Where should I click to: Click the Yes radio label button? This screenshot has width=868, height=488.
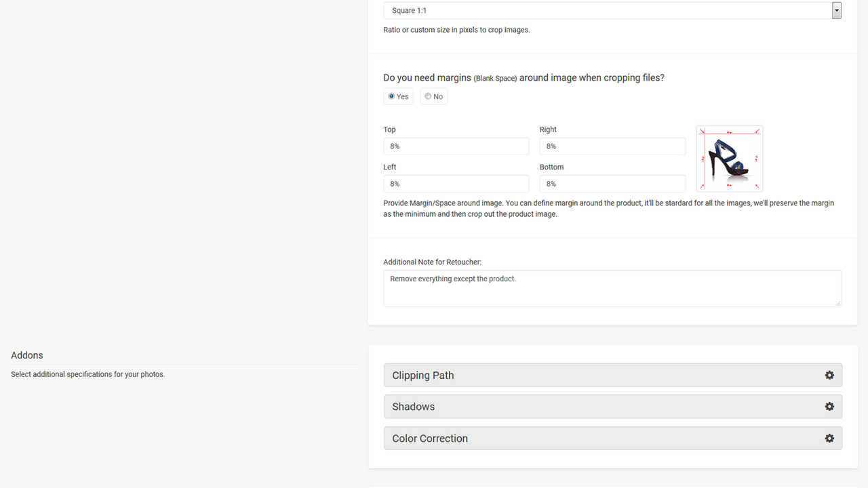tap(398, 96)
